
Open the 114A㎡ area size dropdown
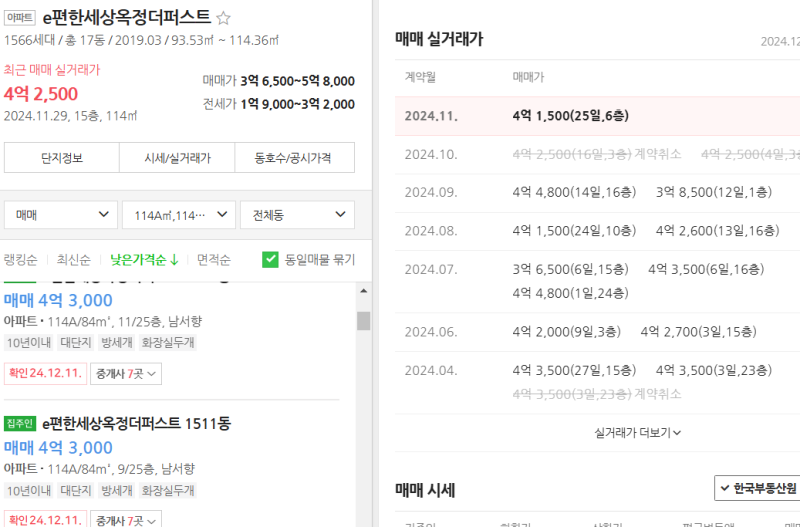[x=179, y=215]
